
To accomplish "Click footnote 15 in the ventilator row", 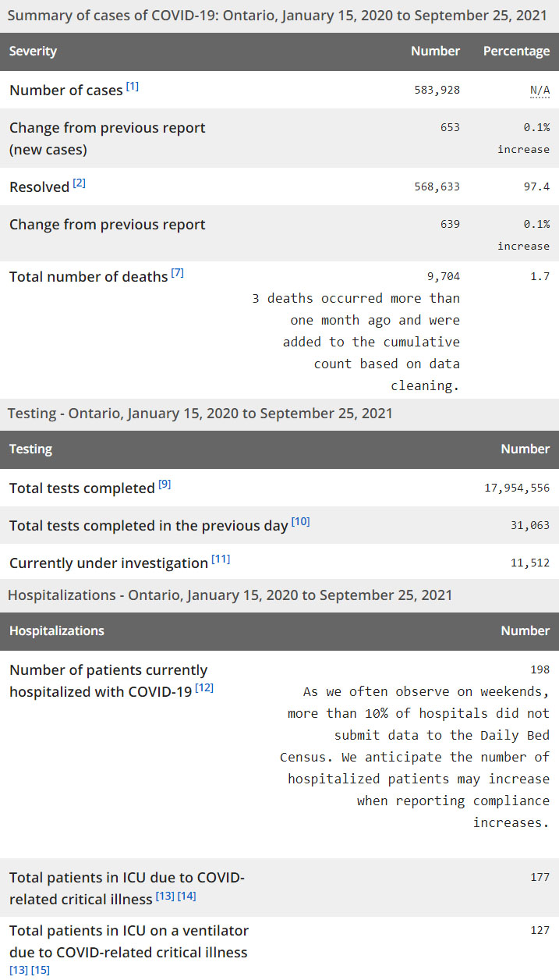I will [x=41, y=969].
